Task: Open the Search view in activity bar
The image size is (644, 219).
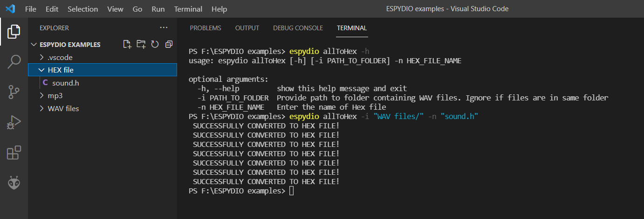Action: [14, 62]
